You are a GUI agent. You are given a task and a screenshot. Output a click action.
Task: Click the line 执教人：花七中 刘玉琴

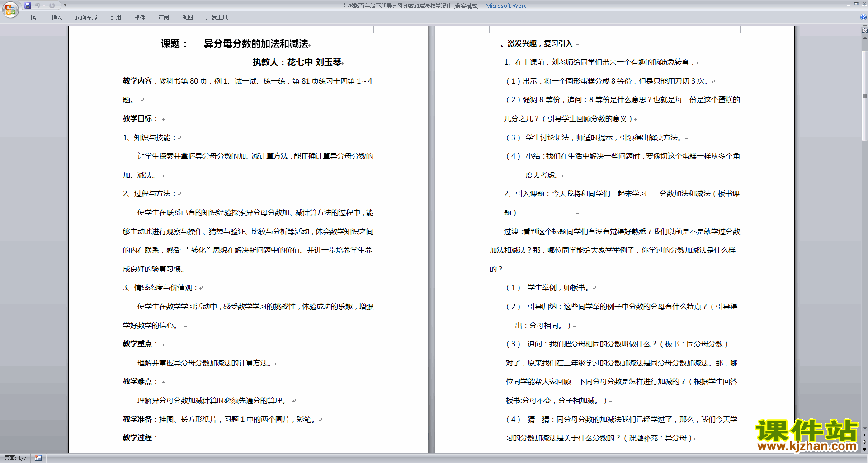(x=297, y=62)
